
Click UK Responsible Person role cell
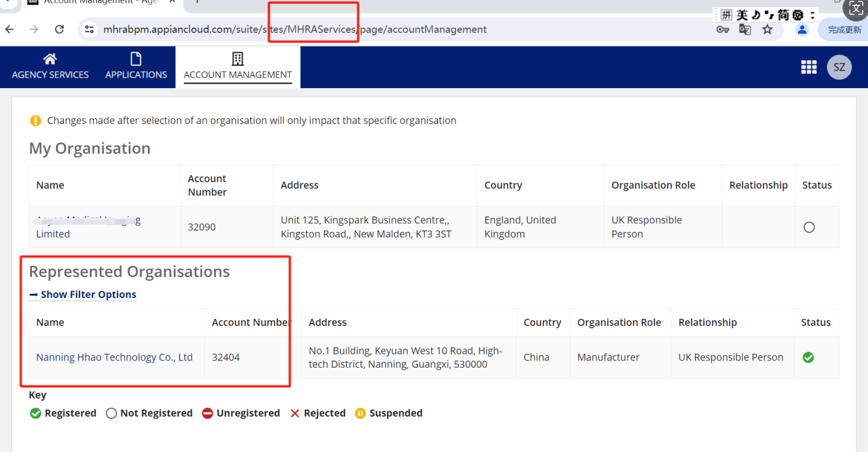[x=662, y=227]
